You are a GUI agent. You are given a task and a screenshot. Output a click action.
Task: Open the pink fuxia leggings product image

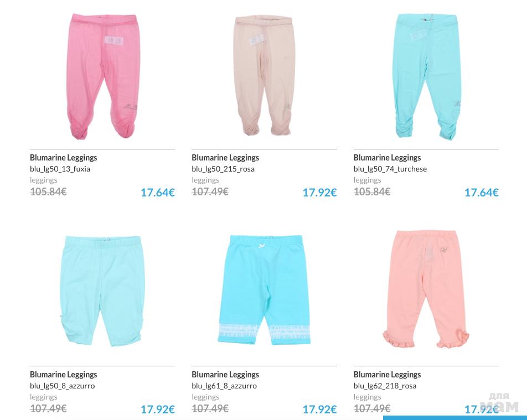[103, 76]
